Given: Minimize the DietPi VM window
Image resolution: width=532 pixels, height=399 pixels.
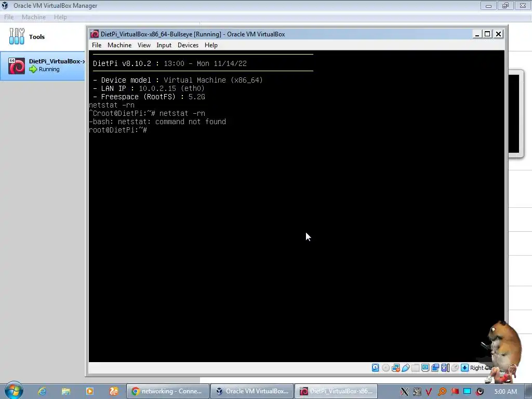Looking at the screenshot, I should point(477,34).
